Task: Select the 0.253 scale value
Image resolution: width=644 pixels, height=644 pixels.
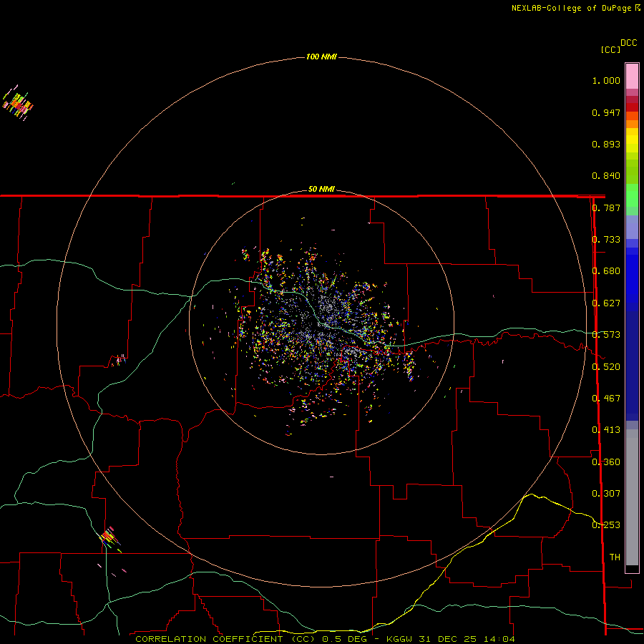Action: coord(606,525)
